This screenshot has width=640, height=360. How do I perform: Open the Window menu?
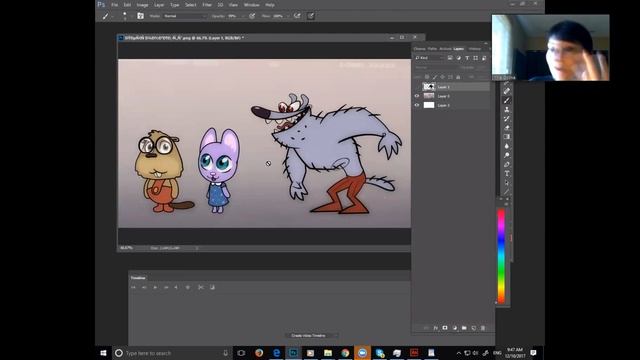coord(251,5)
